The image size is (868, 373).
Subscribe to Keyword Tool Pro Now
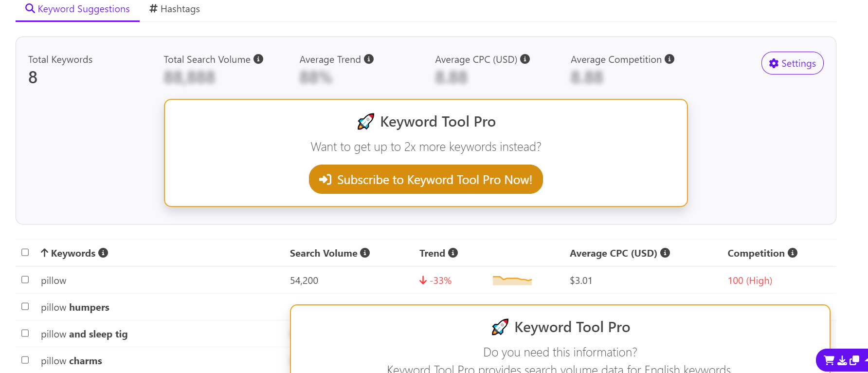tap(426, 180)
